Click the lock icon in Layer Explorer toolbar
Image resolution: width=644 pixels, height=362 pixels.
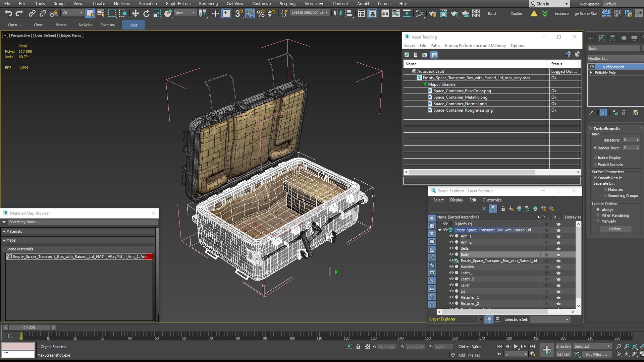(503, 208)
